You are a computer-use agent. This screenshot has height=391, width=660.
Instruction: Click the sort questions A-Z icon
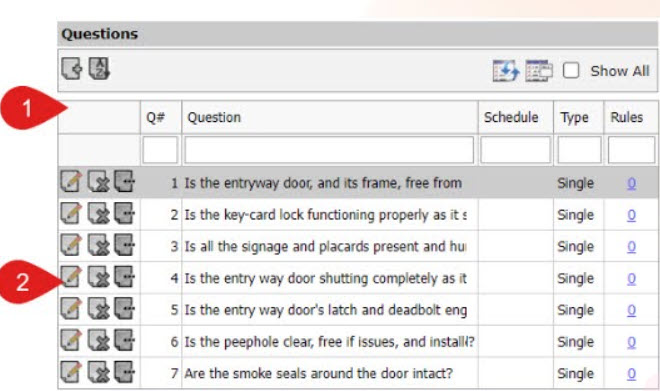[99, 69]
